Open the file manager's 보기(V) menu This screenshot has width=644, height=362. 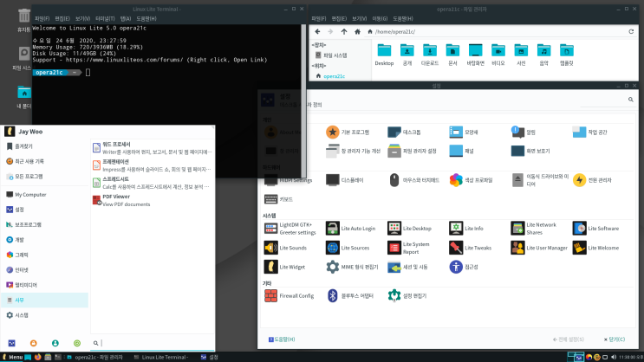(359, 18)
